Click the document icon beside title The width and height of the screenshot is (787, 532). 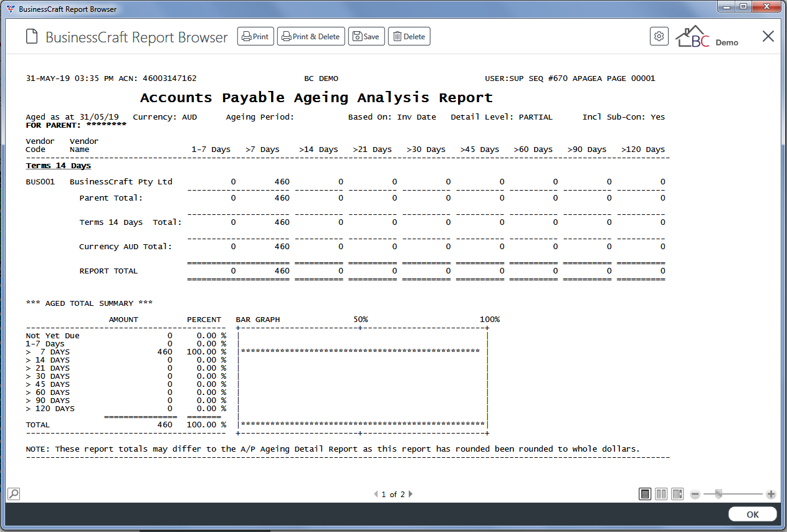[x=32, y=37]
